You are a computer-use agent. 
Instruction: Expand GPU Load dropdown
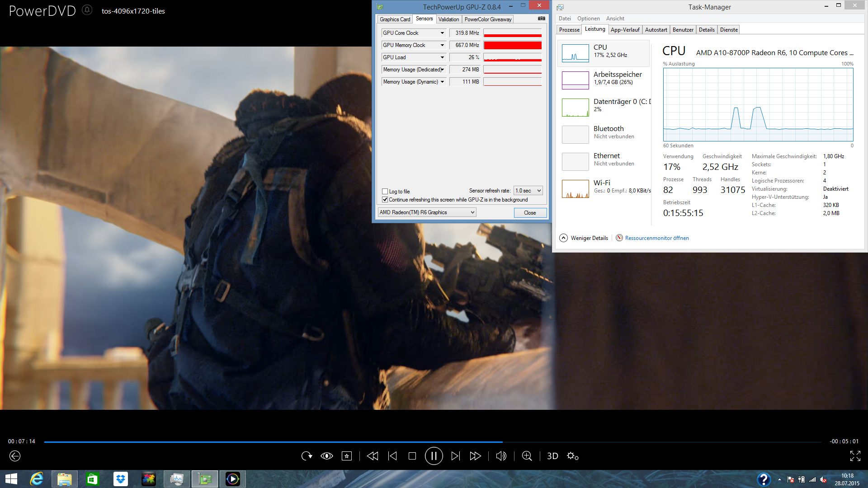point(442,57)
